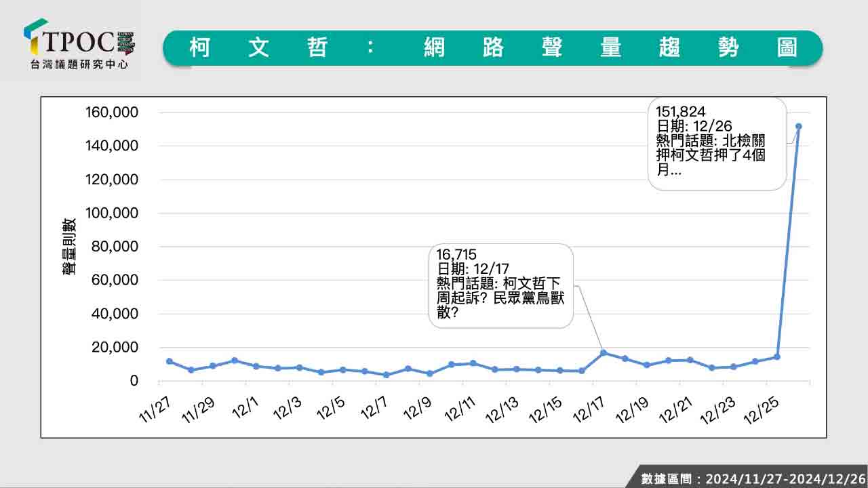Image resolution: width=868 pixels, height=488 pixels.
Task: Open the 16,715 callout box
Action: 501,286
